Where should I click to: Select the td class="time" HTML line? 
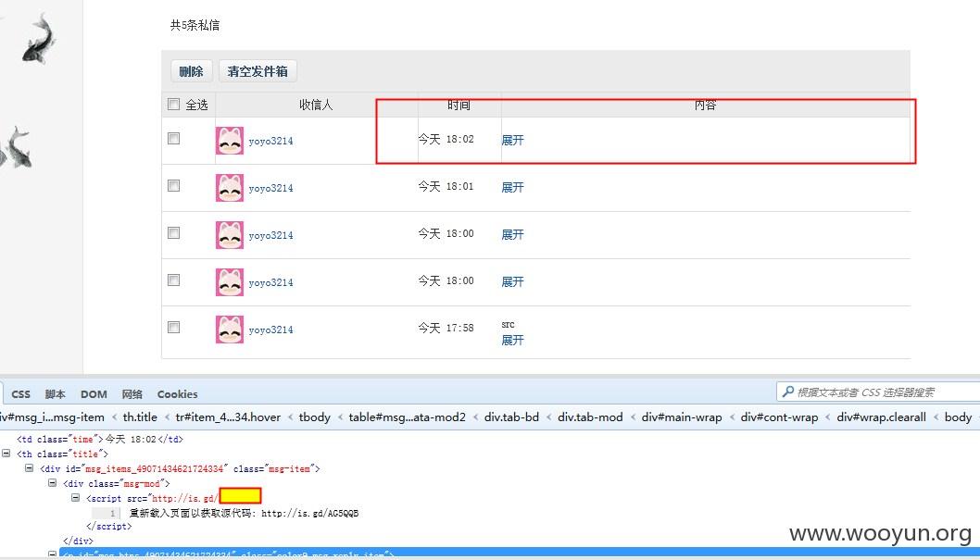click(x=100, y=439)
